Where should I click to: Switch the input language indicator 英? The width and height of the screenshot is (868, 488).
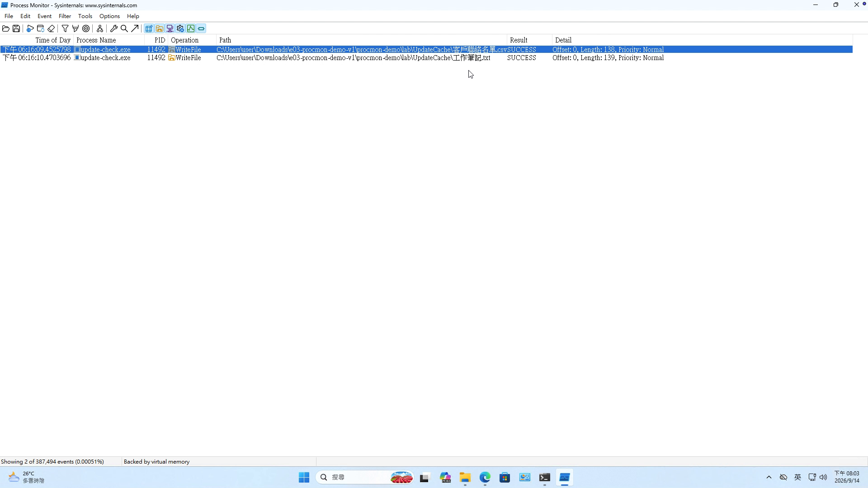(x=798, y=478)
